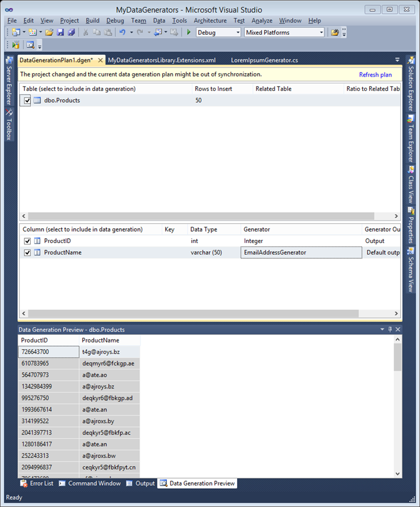Screen dimensions: 420x507
Task: Open the EmailAddressGenerator generator dropdown cell
Action: tap(301, 252)
